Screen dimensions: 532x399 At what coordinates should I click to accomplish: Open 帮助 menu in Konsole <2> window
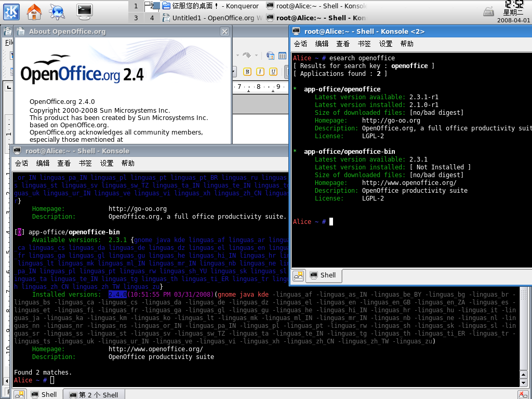[x=407, y=44]
